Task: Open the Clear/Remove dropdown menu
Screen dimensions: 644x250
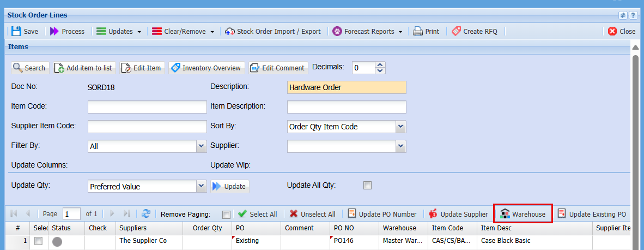Action: pos(183,31)
